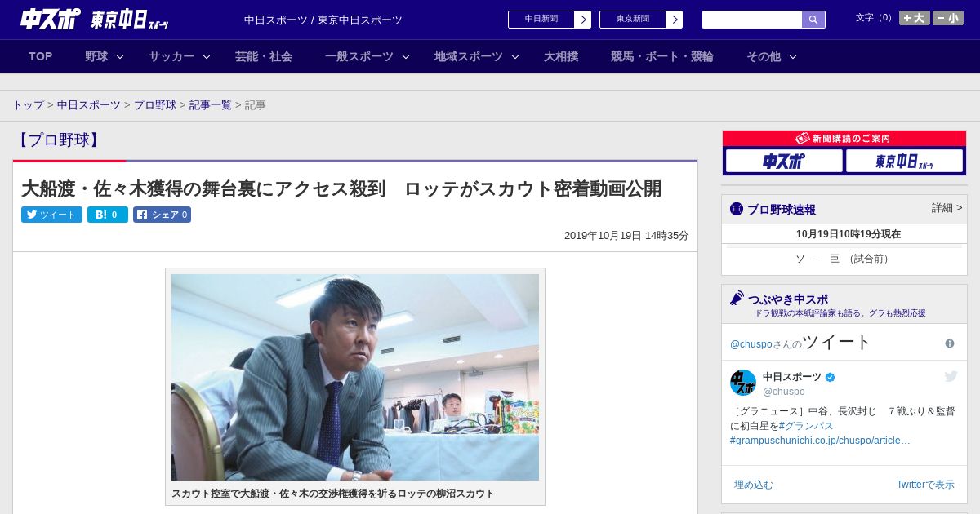Image resolution: width=980 pixels, height=514 pixels.
Task: Share article with Twitter ツイート button
Action: point(51,215)
